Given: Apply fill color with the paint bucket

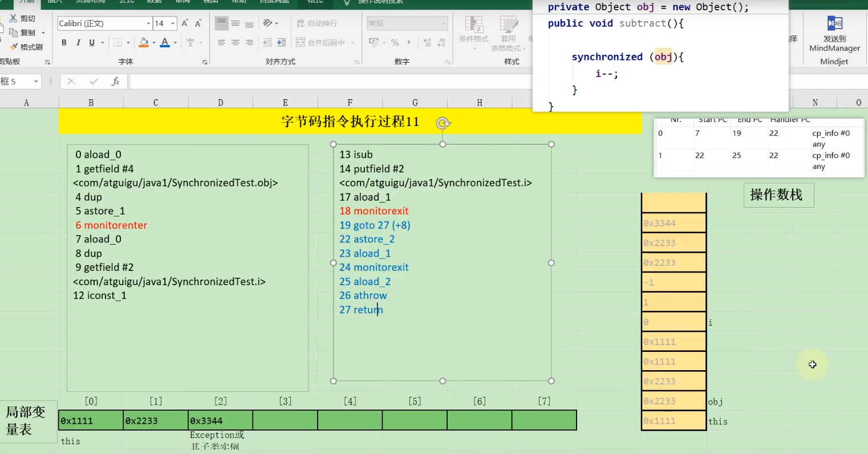Looking at the screenshot, I should click(x=144, y=43).
